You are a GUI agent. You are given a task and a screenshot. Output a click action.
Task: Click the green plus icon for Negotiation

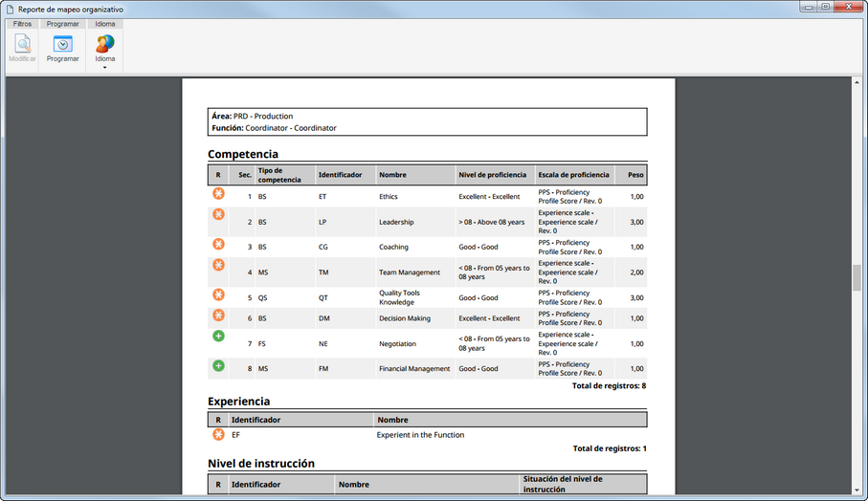pyautogui.click(x=218, y=336)
